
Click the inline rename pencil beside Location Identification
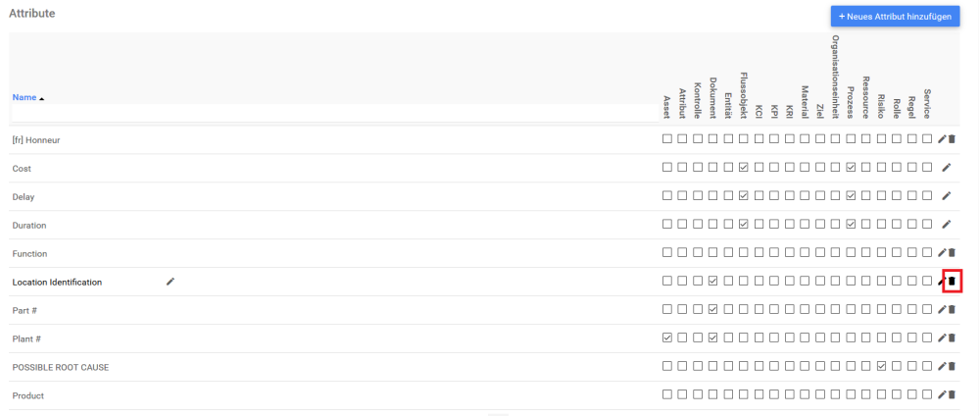(171, 282)
